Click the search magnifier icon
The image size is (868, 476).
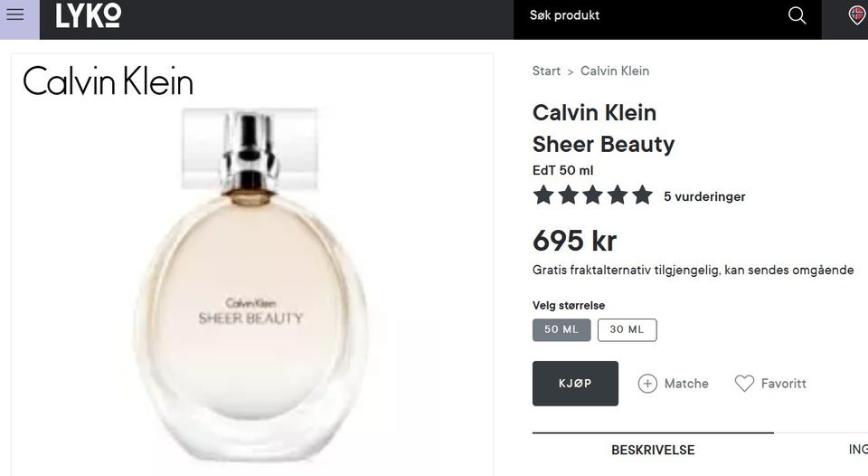(797, 15)
